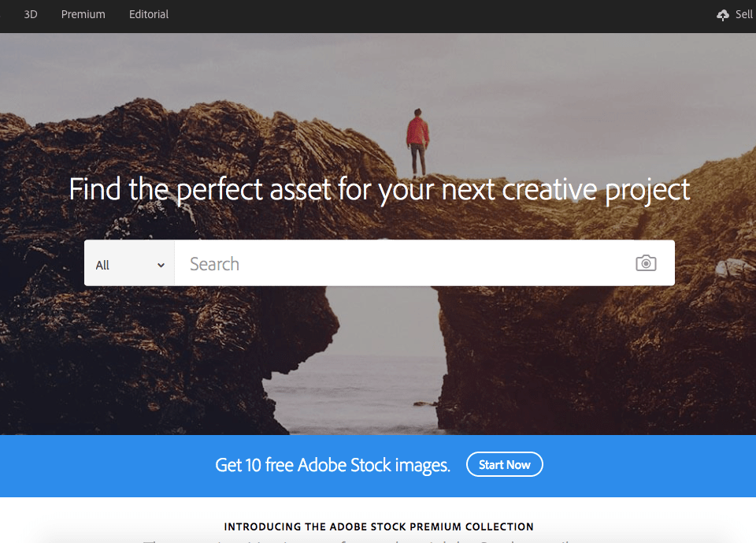The image size is (756, 543).
Task: Click the person in the red jacket
Action: [417, 143]
